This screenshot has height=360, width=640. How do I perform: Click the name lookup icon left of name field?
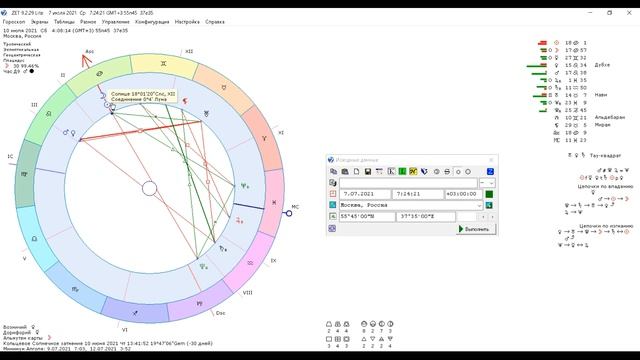click(x=333, y=183)
